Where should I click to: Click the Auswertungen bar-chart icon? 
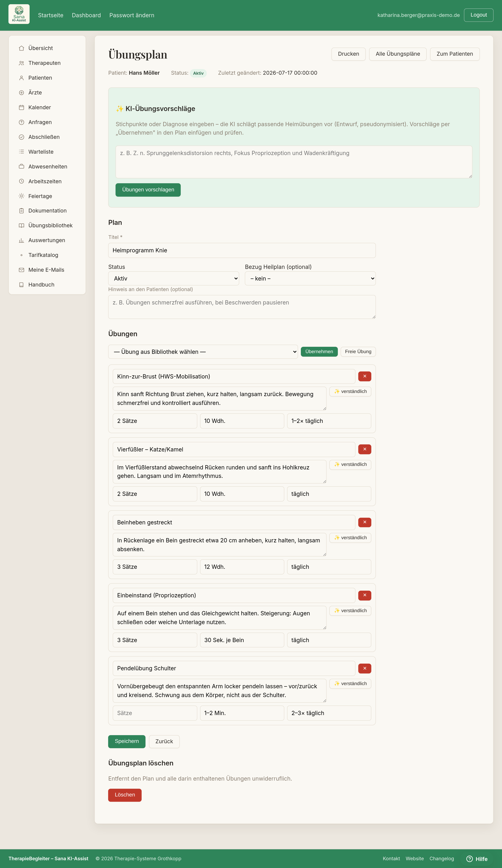tap(21, 240)
